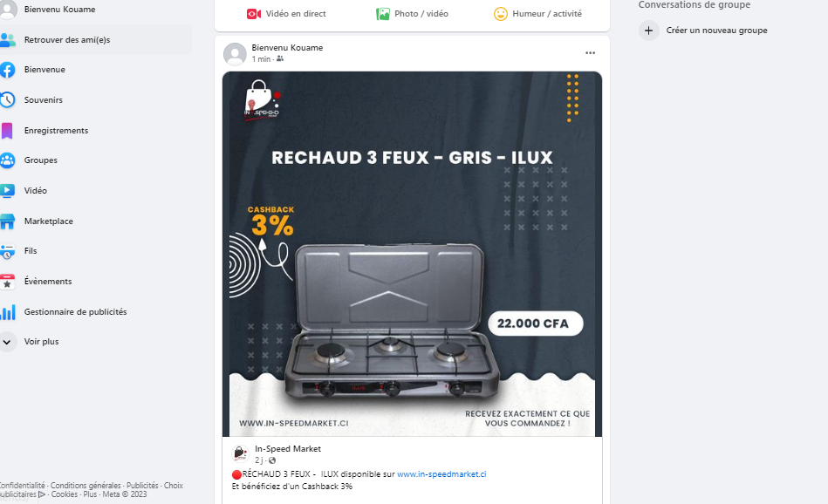Select the Vidéo play icon
This screenshot has width=828, height=504.
point(7,190)
